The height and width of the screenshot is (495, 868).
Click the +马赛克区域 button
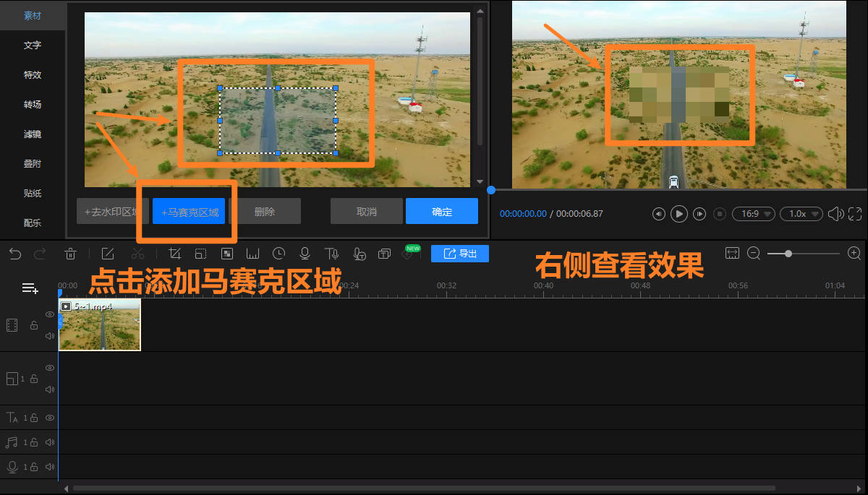tap(190, 212)
